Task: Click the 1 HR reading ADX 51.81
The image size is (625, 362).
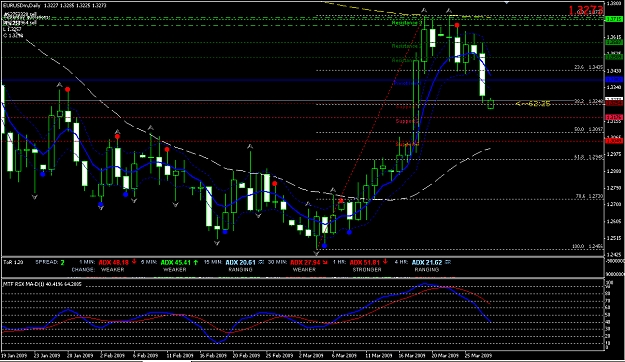Action: click(x=365, y=263)
